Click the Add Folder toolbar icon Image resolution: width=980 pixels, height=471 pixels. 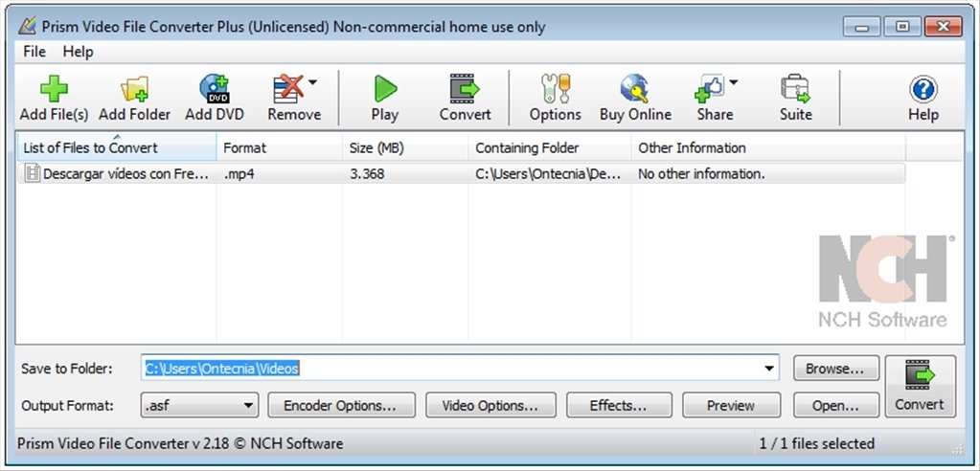click(x=134, y=89)
